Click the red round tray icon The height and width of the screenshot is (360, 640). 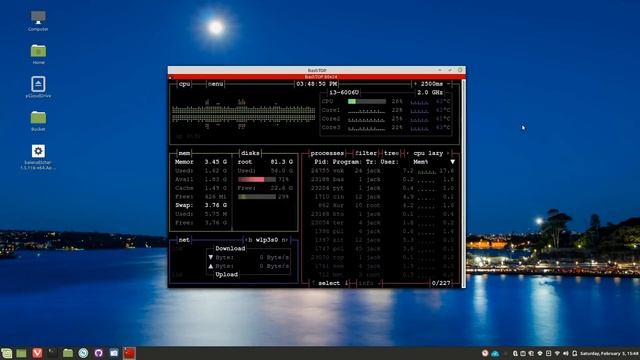point(485,353)
